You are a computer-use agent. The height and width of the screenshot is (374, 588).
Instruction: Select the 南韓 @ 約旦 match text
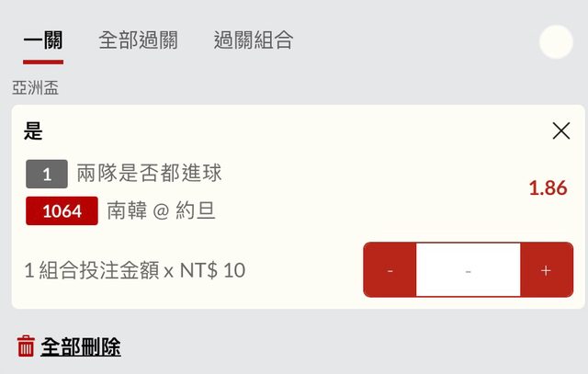tap(161, 211)
